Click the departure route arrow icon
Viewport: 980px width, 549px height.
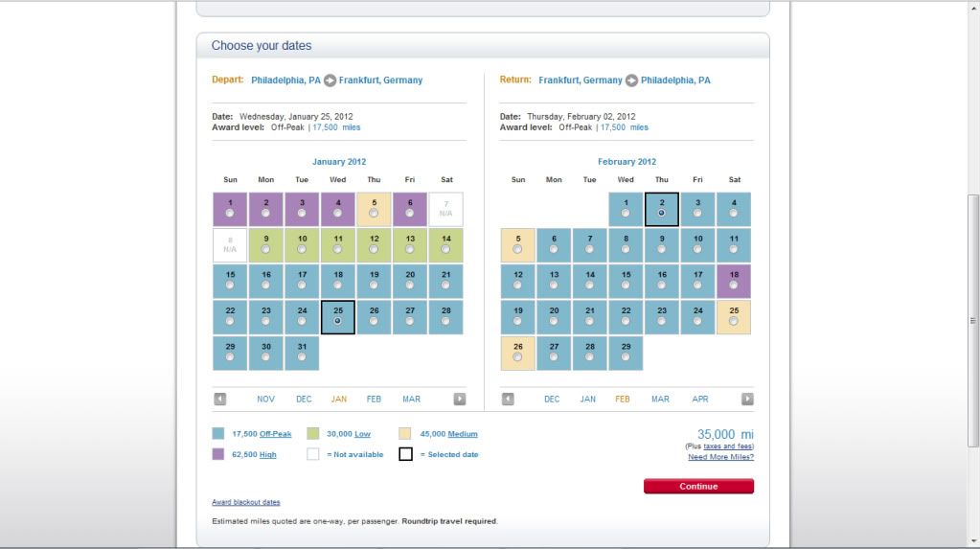pyautogui.click(x=330, y=80)
